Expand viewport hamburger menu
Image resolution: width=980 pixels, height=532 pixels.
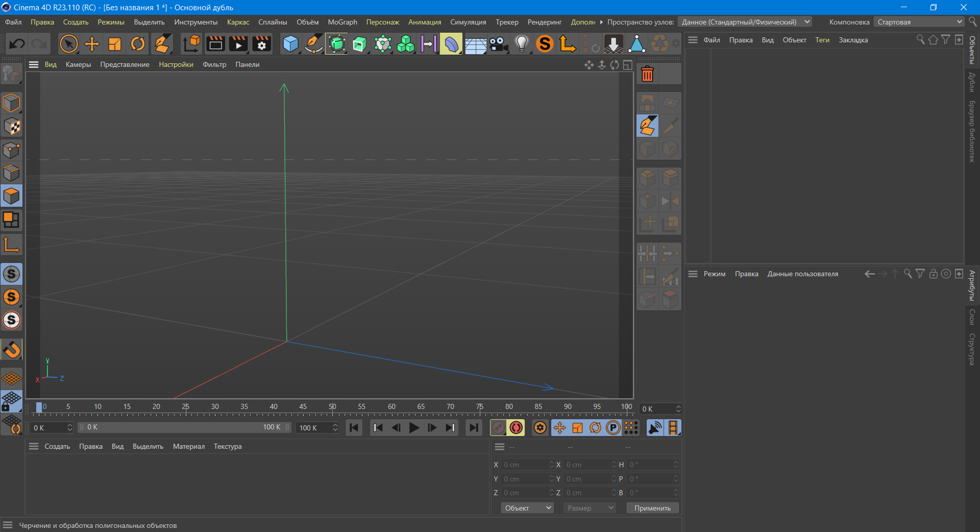[34, 65]
